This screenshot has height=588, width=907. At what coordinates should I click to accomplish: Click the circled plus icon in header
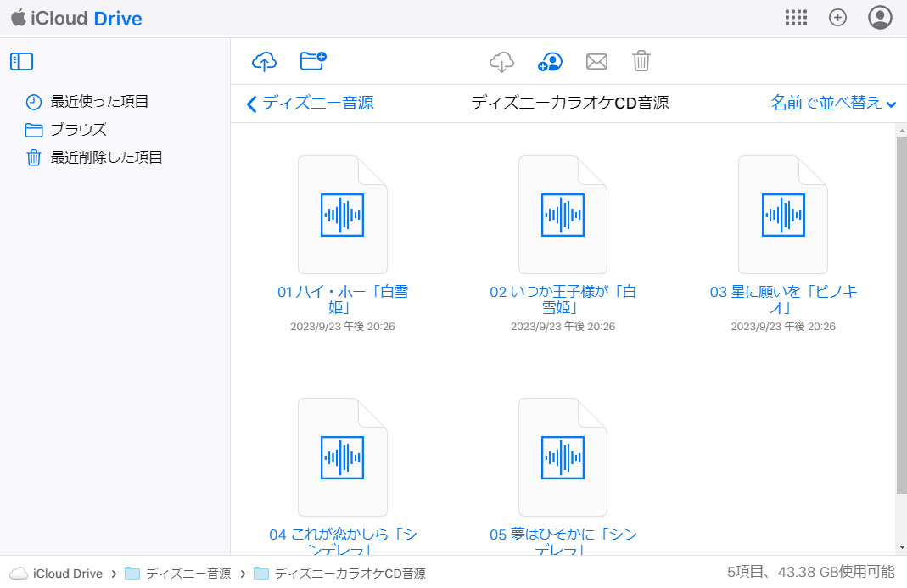point(837,17)
